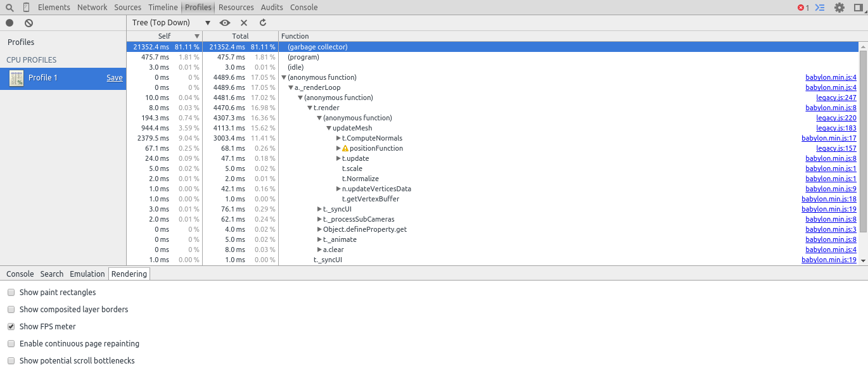Collapse updateMesh tree node
This screenshot has height=392, width=868.
tap(329, 128)
